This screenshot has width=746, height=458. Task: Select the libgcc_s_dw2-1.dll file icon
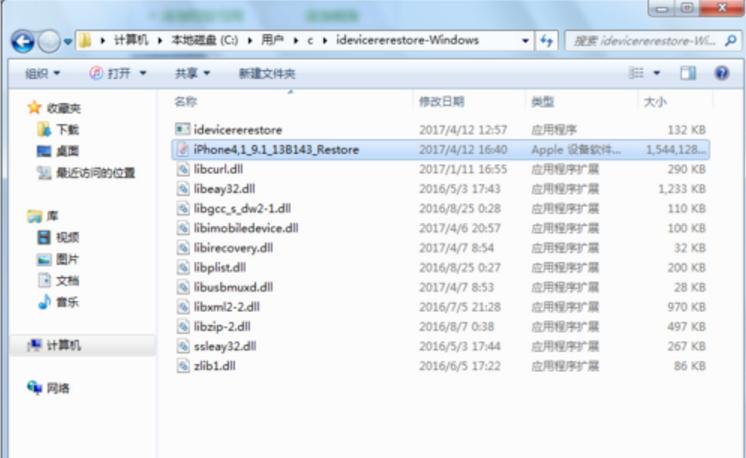(183, 208)
